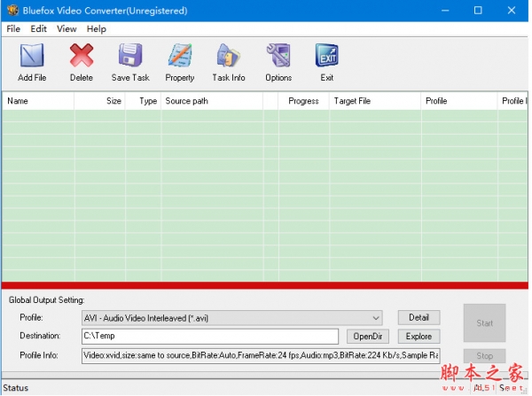Click the red X Delete icon
Viewport: 532px width, 396px height.
(x=82, y=55)
